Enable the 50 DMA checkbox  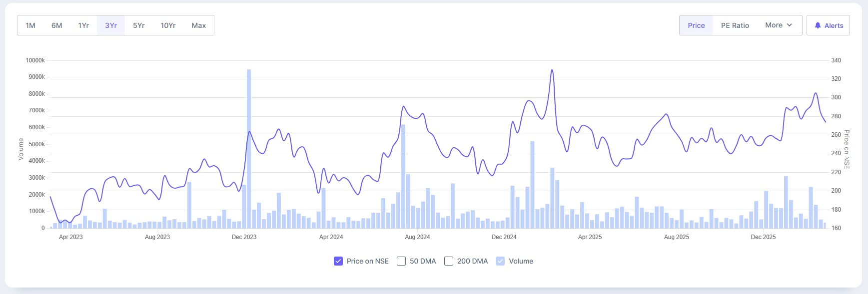401,261
